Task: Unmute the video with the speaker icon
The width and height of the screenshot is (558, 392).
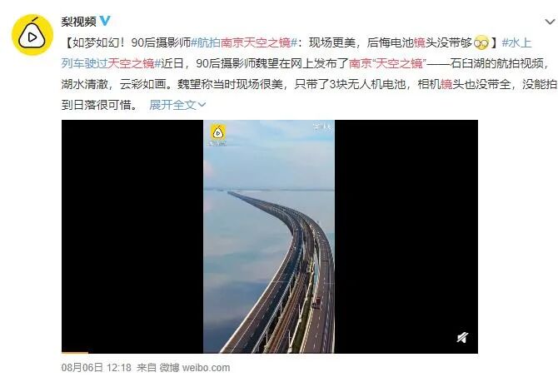Action: [x=462, y=337]
